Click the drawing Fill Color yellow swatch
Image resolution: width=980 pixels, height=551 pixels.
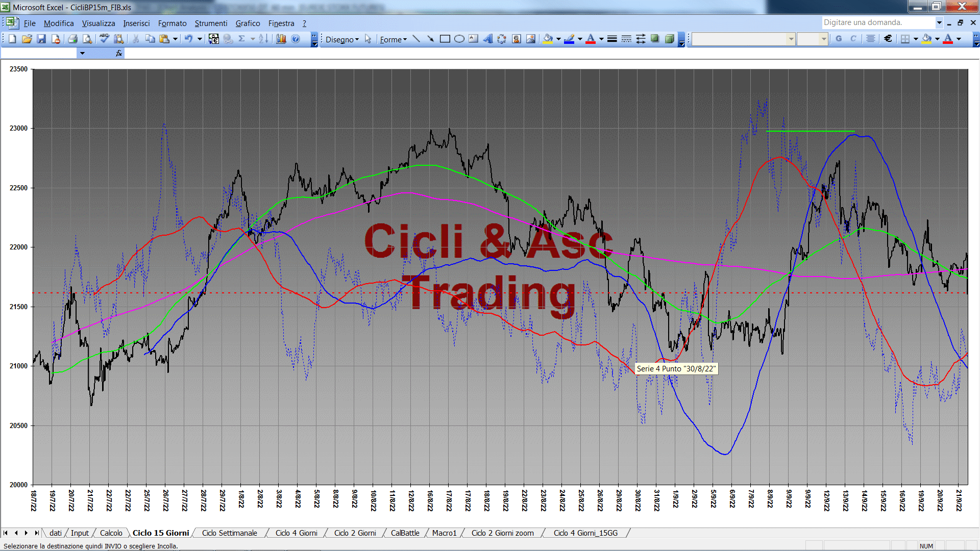548,39
